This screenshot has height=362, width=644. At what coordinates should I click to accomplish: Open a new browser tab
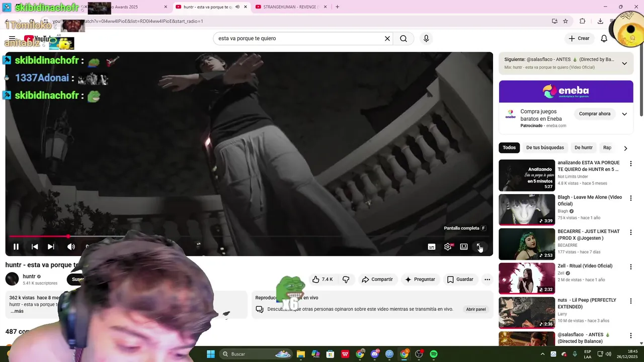[x=337, y=7]
